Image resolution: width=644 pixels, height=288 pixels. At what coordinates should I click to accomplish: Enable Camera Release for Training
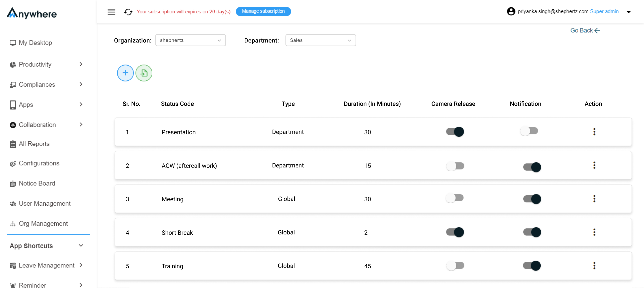click(455, 265)
